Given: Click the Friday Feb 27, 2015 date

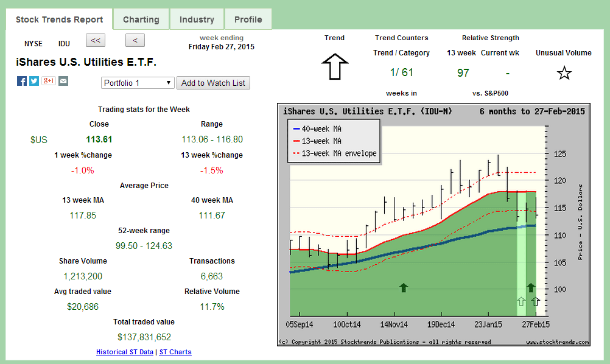Looking at the screenshot, I should (222, 47).
